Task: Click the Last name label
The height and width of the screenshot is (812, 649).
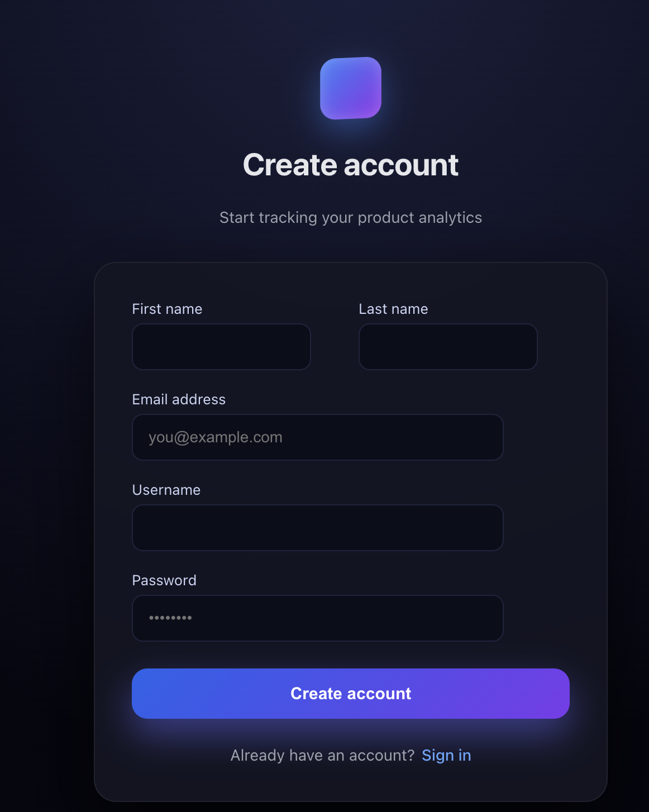Action: point(393,309)
